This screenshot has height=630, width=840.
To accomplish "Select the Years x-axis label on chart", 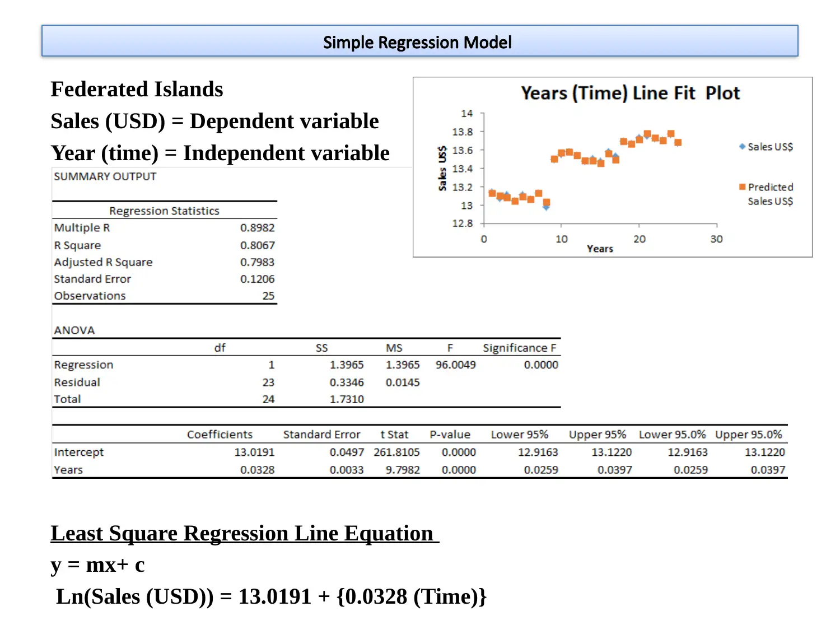I will [600, 249].
